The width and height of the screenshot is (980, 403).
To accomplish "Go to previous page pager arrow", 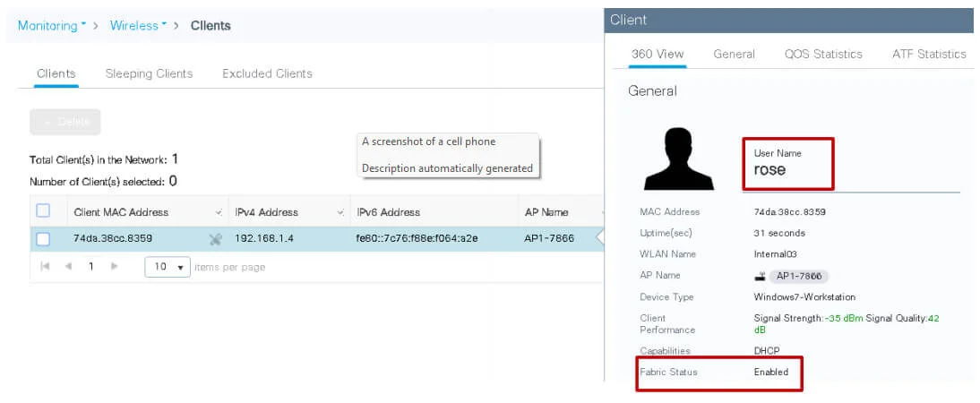I will click(x=68, y=266).
